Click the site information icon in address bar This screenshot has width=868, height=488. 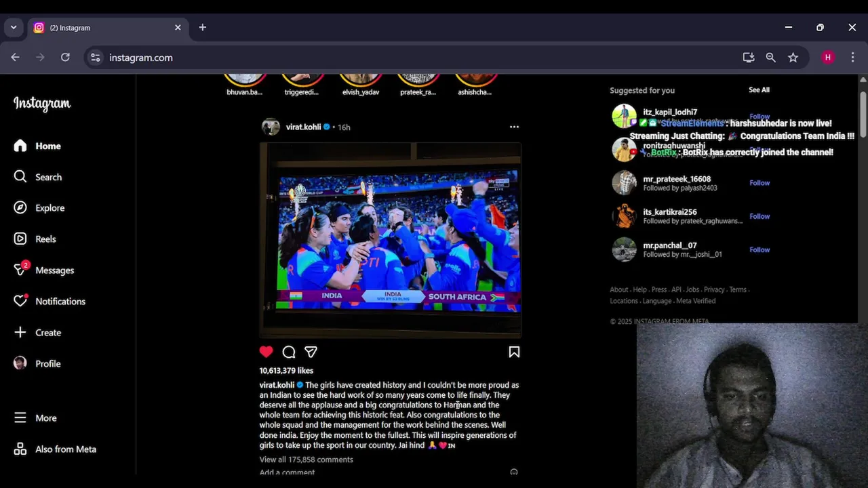click(96, 58)
